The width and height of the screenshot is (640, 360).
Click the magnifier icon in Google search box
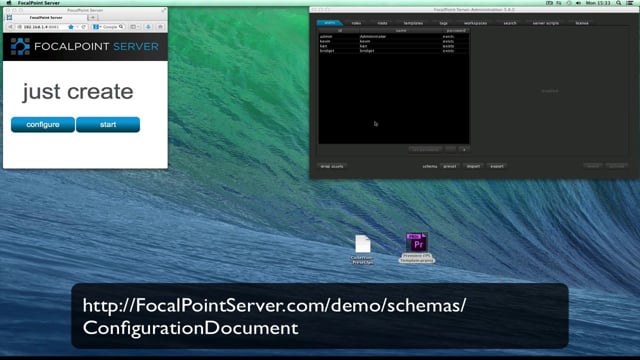(x=121, y=27)
